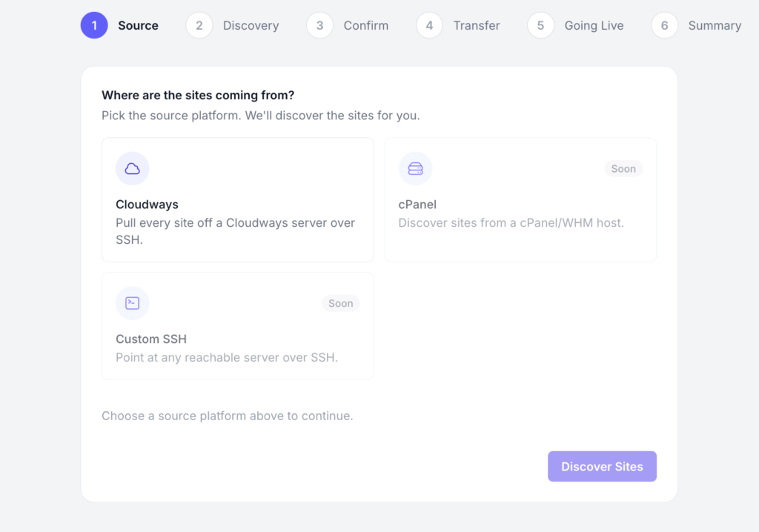Open the Source step label
759x532 pixels.
click(138, 25)
